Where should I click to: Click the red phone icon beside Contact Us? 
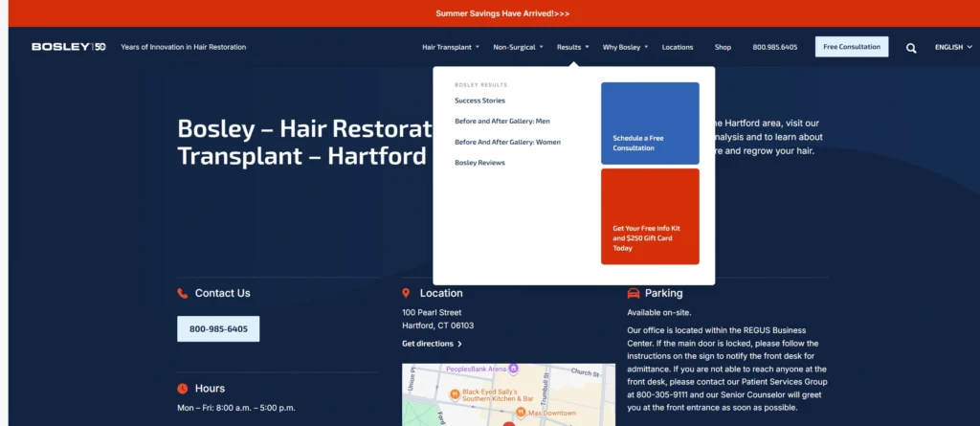tap(183, 293)
